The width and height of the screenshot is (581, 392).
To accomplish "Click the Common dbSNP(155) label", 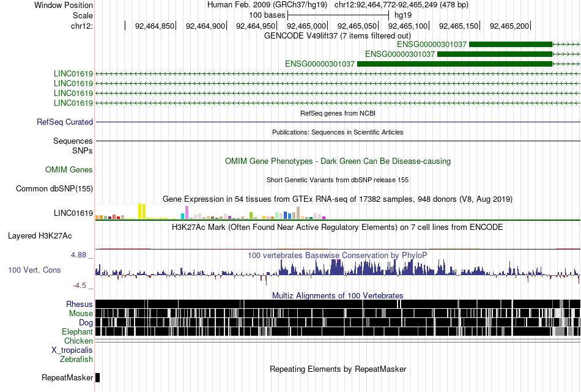I will (x=54, y=188).
